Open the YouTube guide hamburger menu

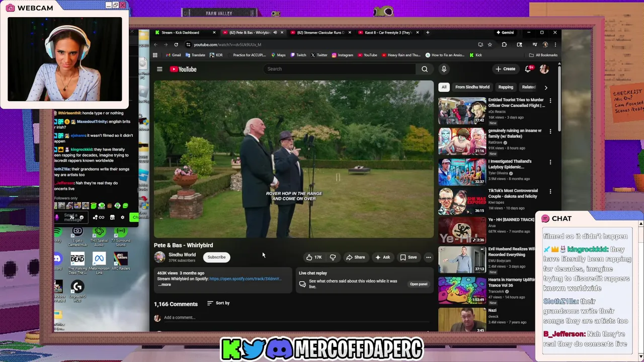159,69
